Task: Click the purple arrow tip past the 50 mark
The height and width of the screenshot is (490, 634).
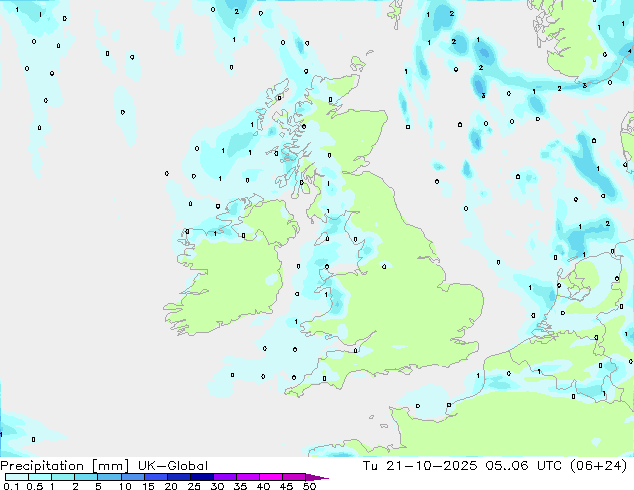Action: 317,478
